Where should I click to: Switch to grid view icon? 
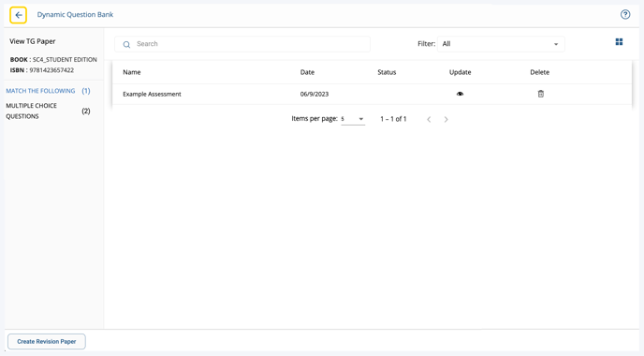coord(619,42)
